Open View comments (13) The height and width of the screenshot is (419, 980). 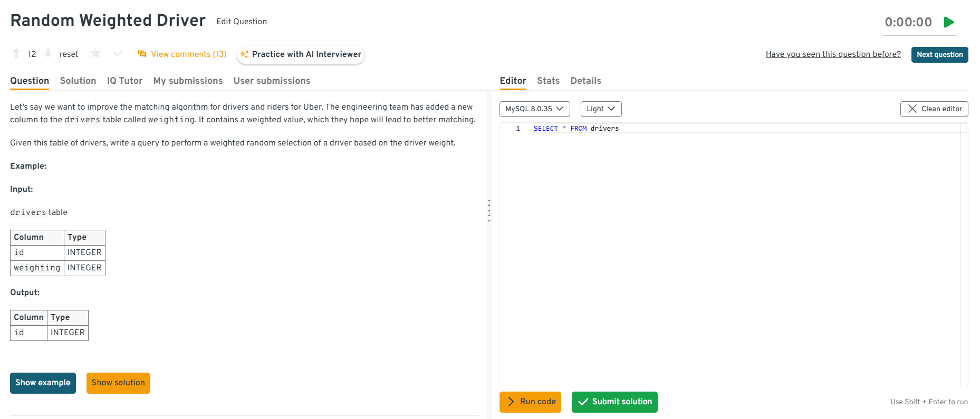[x=182, y=54]
